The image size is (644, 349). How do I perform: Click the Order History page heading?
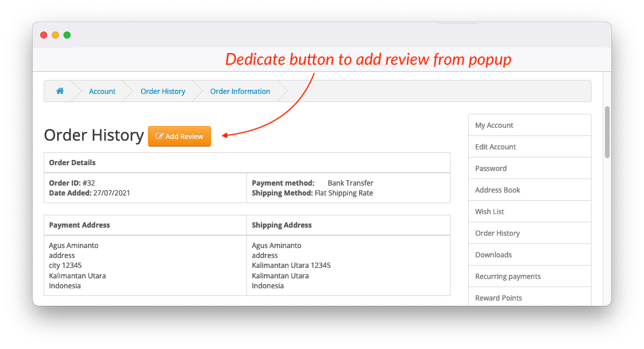(x=94, y=135)
